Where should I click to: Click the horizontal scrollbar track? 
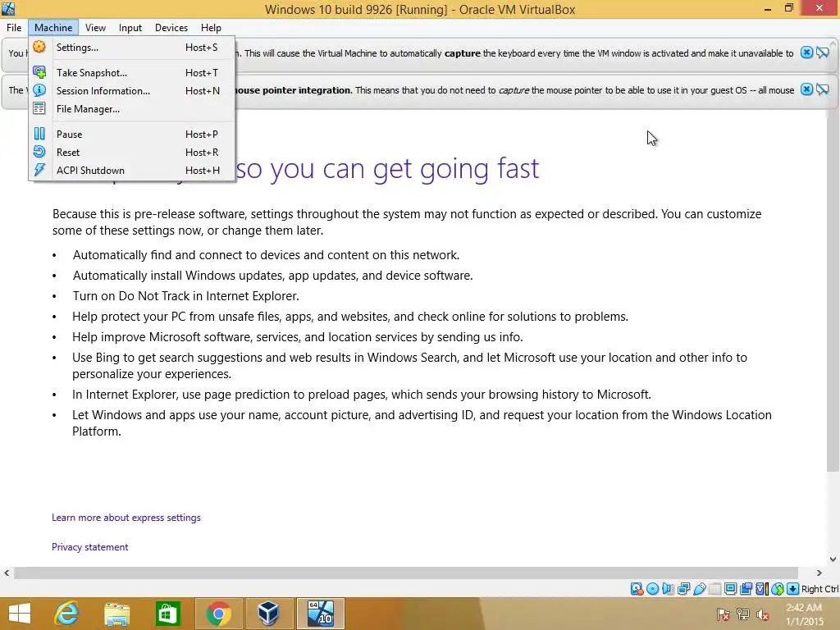[x=405, y=573]
